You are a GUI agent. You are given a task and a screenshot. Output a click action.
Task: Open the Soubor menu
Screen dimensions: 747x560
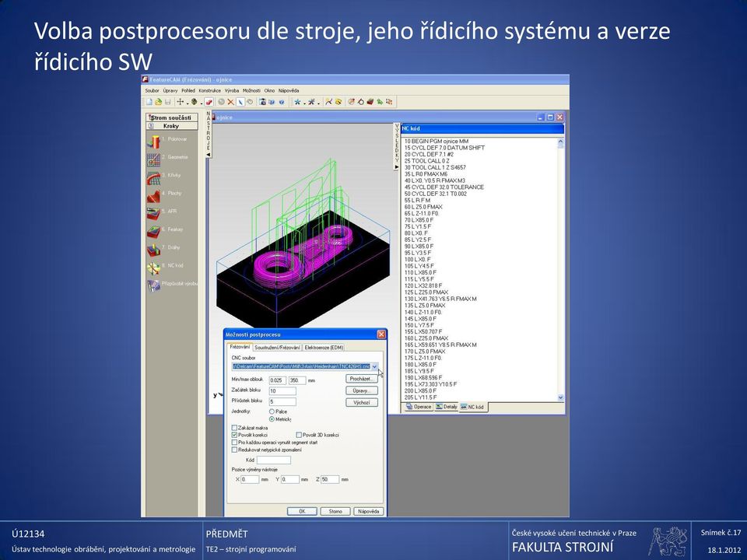coord(152,90)
